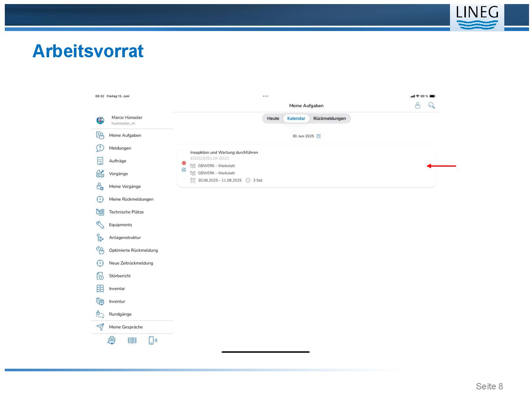Click the sync icon at sidebar bottom
532x399 pixels.
[x=111, y=341]
